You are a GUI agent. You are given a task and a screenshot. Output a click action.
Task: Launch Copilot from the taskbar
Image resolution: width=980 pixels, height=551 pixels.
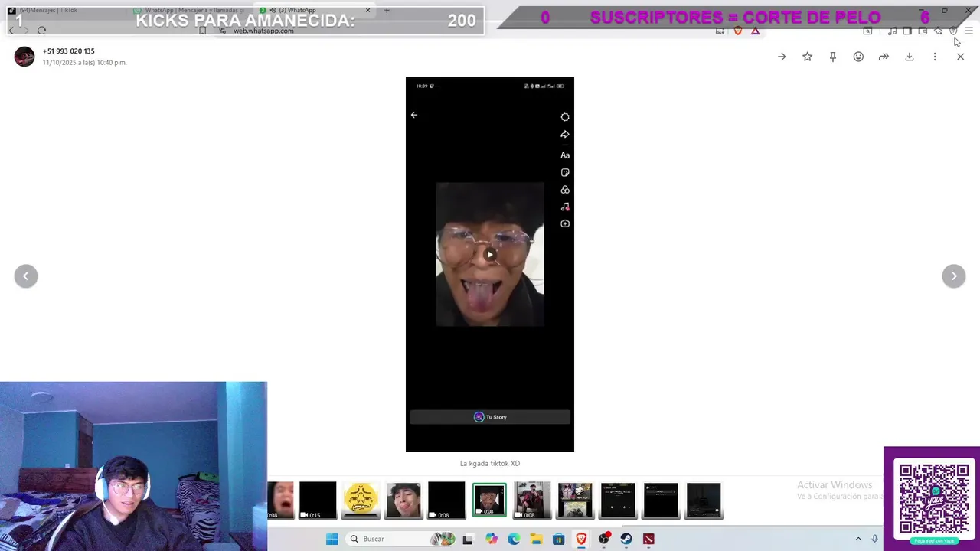[491, 539]
